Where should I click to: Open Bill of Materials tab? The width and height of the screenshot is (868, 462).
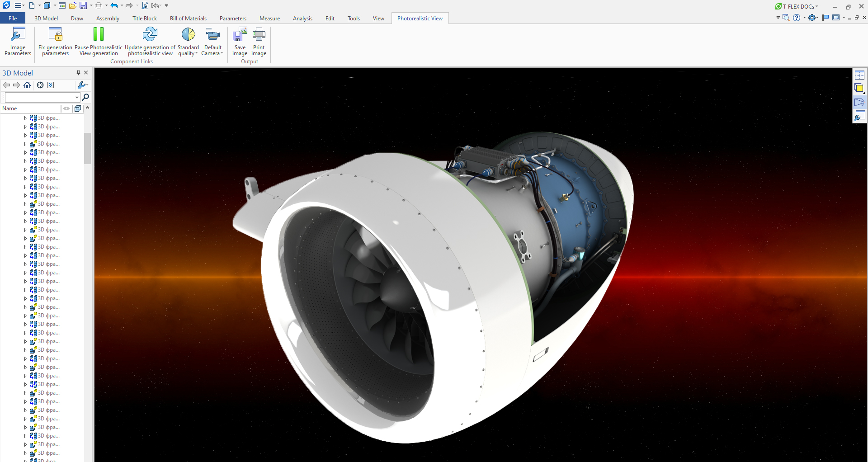click(188, 19)
